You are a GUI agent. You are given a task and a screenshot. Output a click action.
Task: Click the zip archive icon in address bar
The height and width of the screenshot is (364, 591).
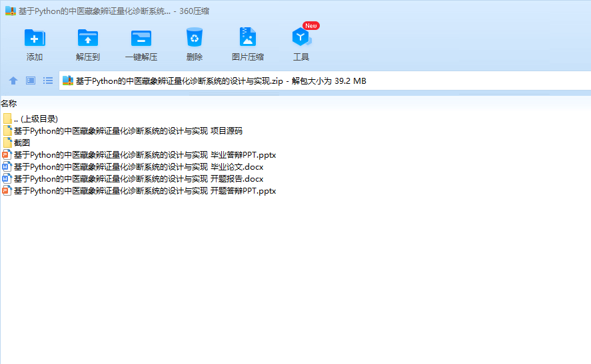68,81
